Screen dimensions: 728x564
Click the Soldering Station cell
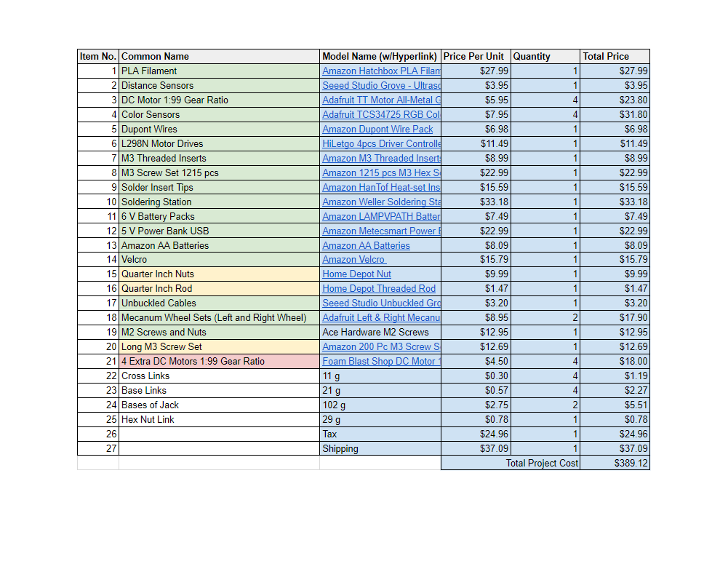(219, 202)
